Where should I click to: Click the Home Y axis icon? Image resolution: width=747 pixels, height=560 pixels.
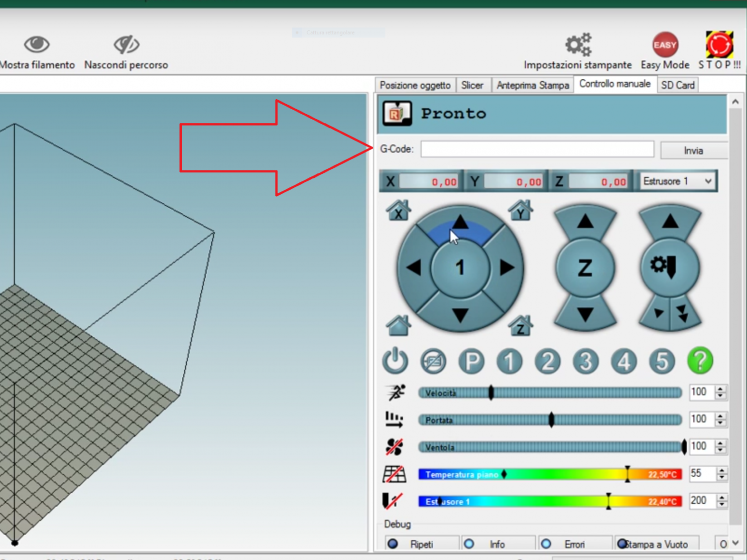point(520,211)
